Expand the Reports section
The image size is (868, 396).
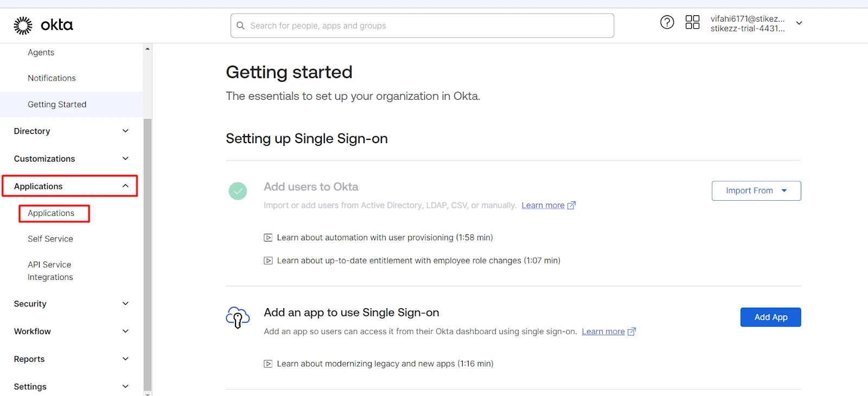tap(125, 359)
